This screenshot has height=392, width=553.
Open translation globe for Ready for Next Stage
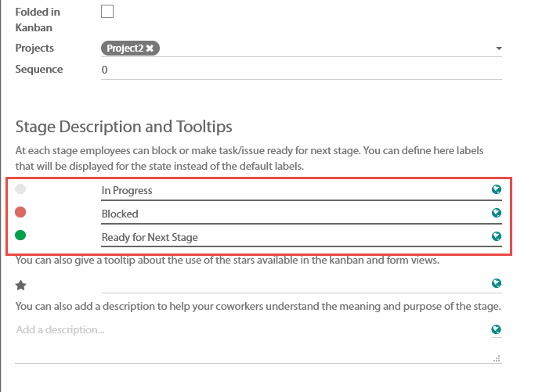(496, 236)
